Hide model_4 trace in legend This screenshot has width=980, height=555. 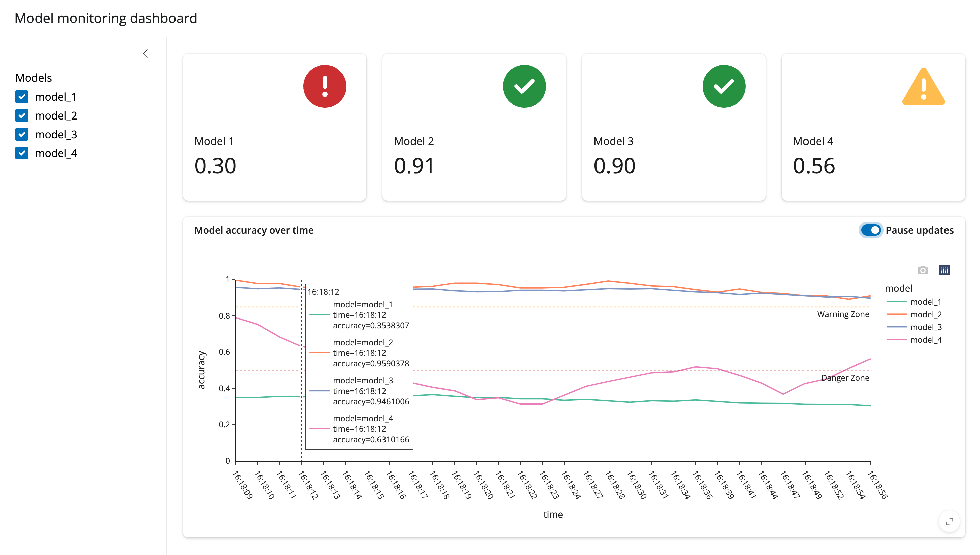tap(925, 340)
